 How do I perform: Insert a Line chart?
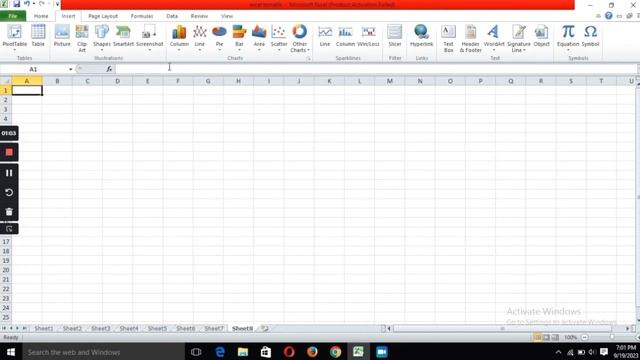coord(200,38)
